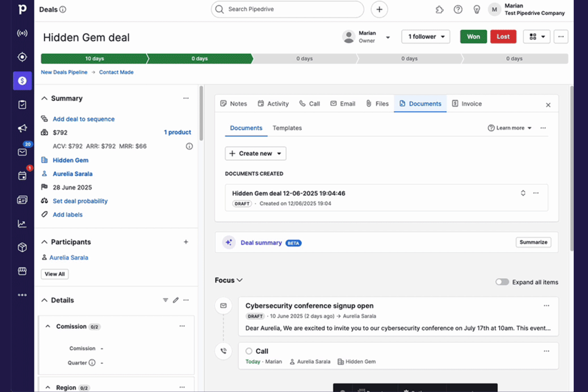
Task: Collapse the Participants section
Action: [44, 242]
